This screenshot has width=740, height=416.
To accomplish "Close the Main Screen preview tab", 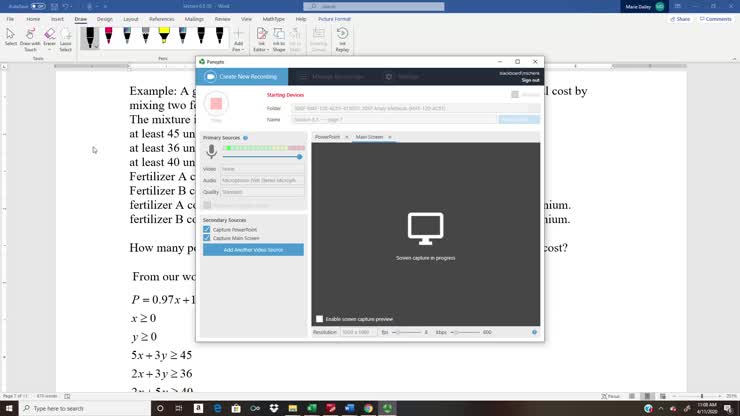I will point(390,137).
